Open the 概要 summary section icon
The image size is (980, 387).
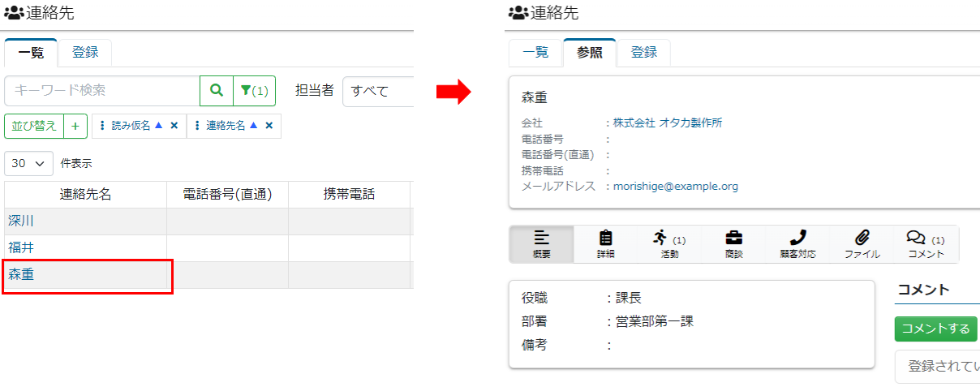(x=542, y=244)
